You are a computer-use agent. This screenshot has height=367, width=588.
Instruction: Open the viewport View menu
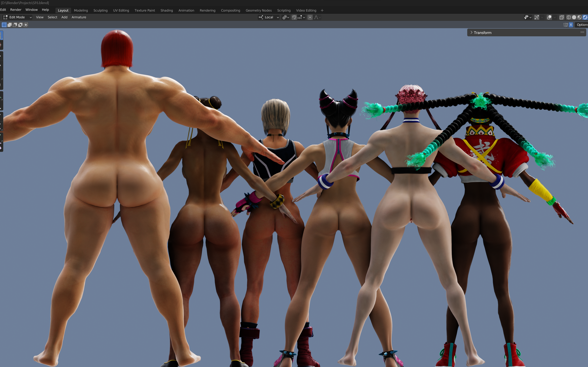coord(40,17)
